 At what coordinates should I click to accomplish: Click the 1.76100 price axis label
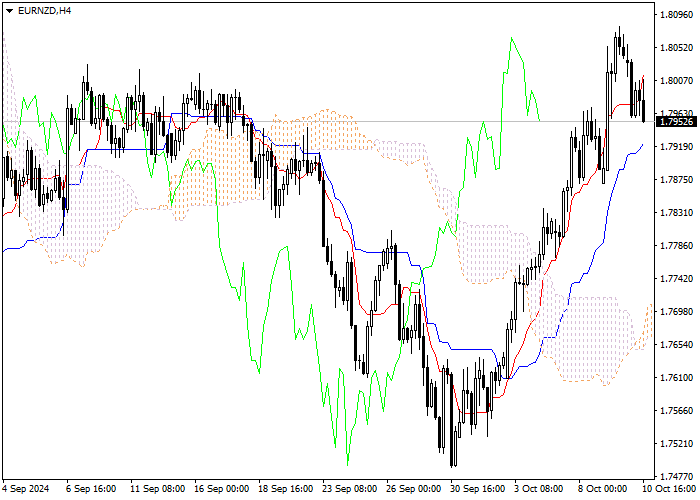click(677, 378)
